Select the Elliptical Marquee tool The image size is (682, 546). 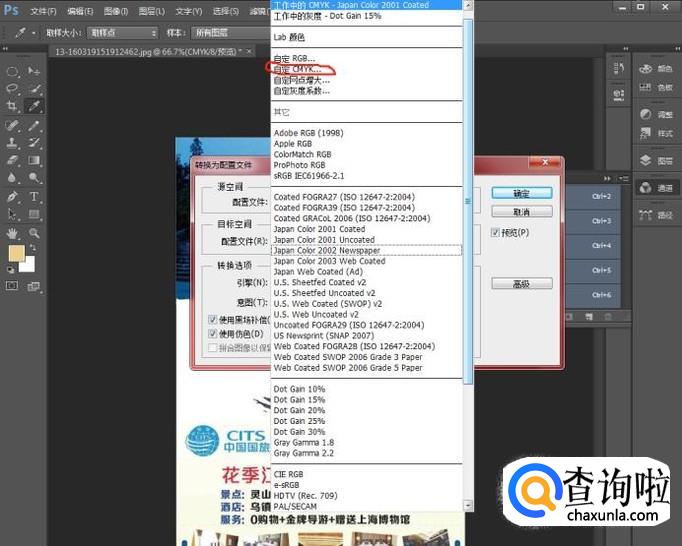(12, 71)
